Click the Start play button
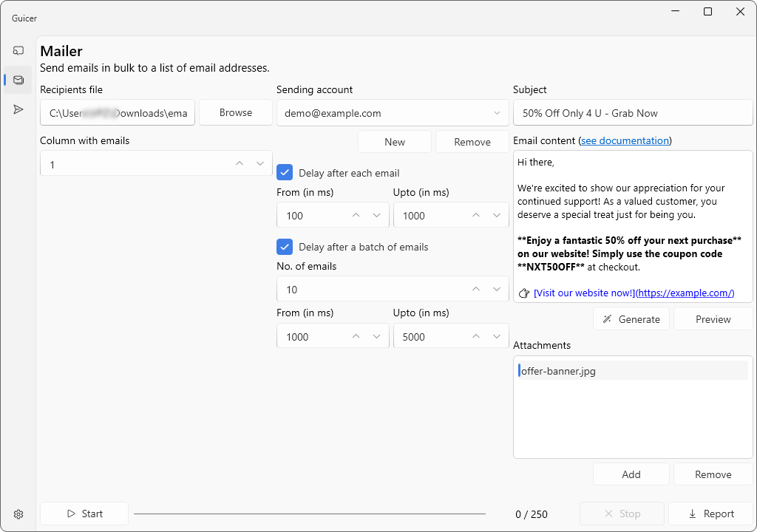Viewport: 757px width, 532px height. (84, 514)
